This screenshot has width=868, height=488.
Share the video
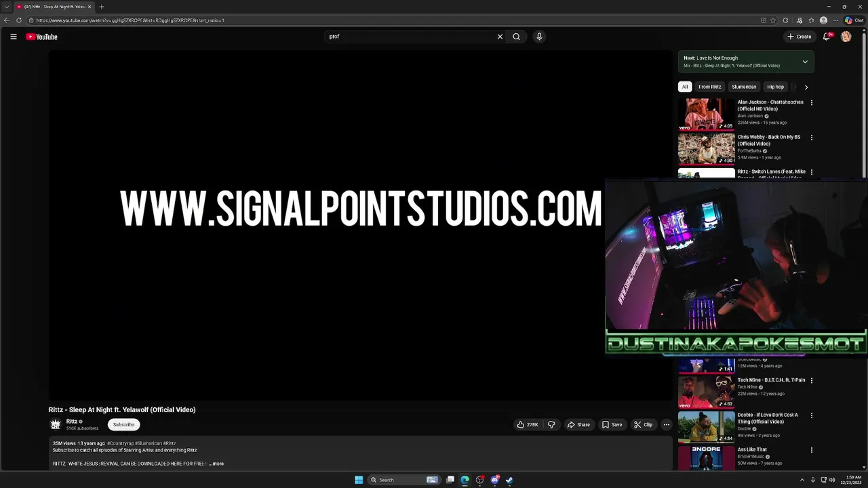click(578, 424)
